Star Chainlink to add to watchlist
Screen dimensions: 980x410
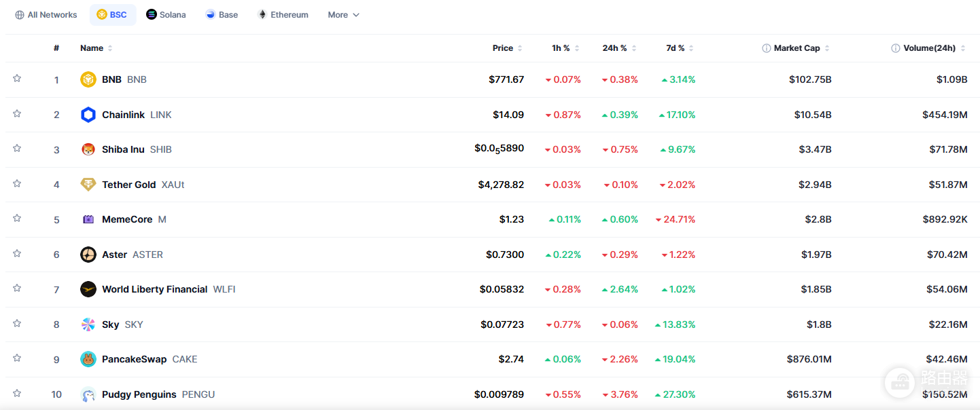point(17,113)
